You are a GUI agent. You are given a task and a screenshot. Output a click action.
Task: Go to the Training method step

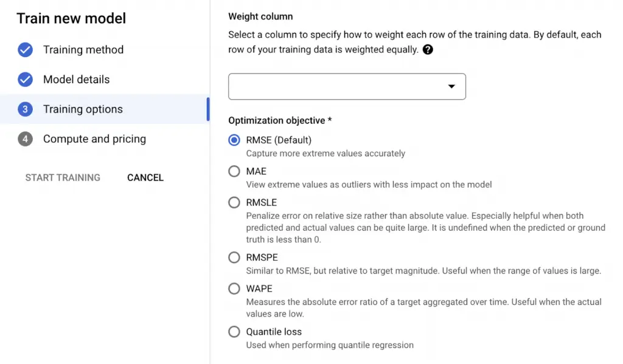83,50
